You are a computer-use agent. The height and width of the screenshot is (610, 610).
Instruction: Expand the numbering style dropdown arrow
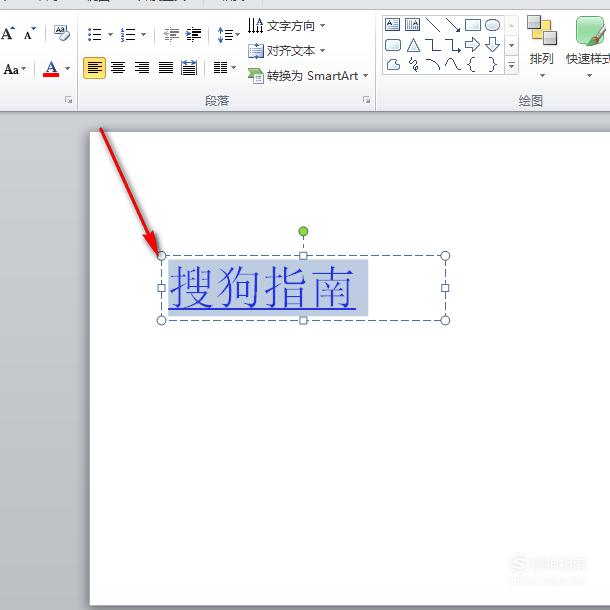[144, 34]
